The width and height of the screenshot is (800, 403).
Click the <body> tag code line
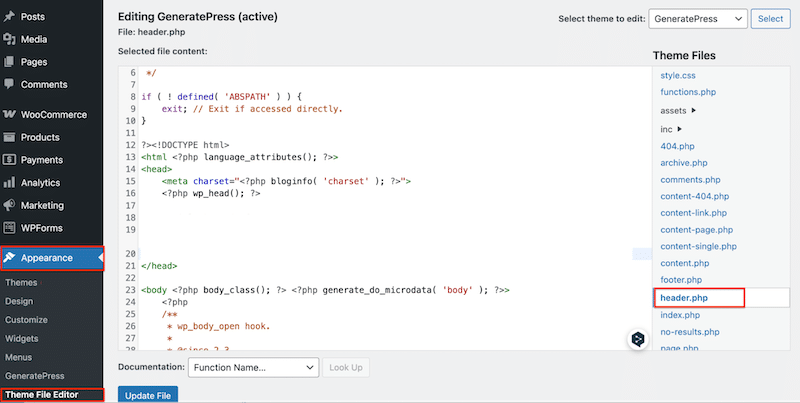pyautogui.click(x=325, y=290)
